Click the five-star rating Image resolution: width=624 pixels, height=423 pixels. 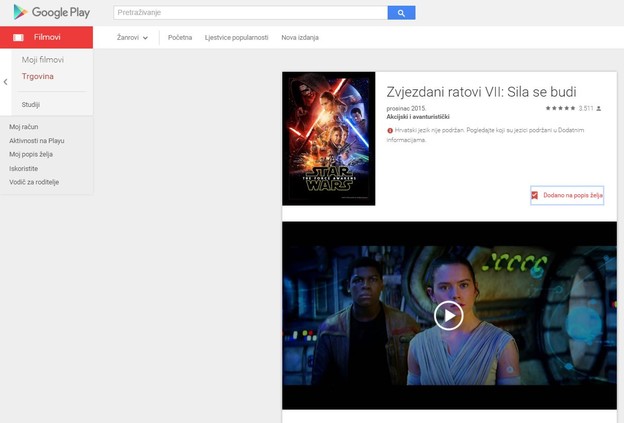pos(560,108)
